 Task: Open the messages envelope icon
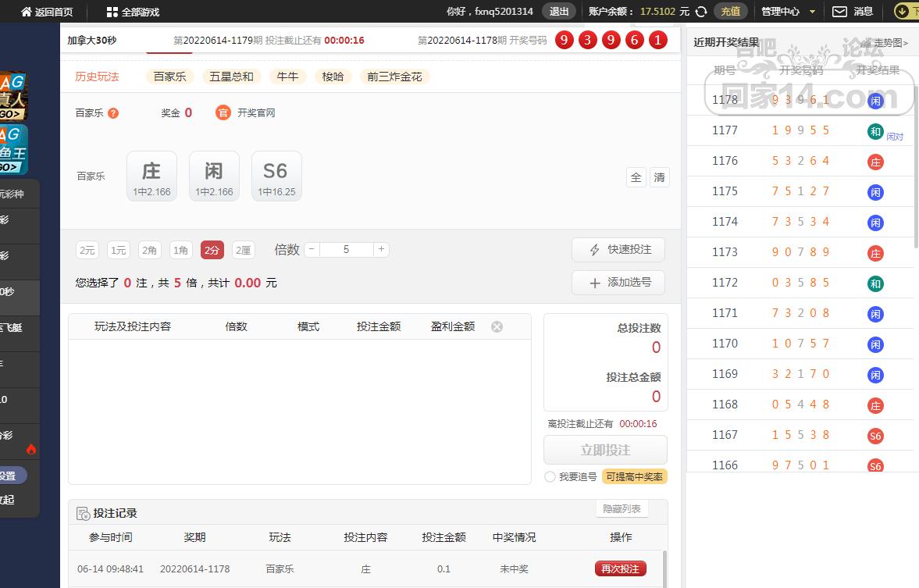click(x=839, y=12)
